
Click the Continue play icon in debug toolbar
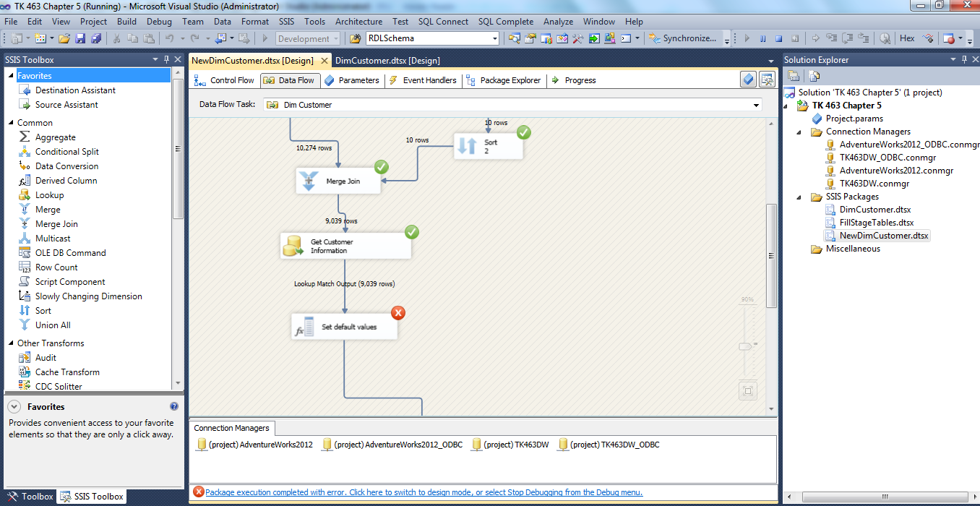[747, 38]
